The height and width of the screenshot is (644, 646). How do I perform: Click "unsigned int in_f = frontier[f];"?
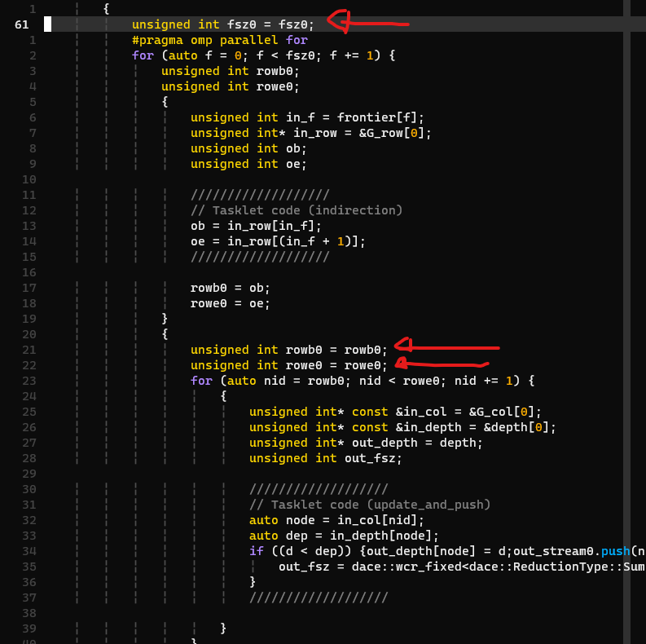pyautogui.click(x=307, y=117)
